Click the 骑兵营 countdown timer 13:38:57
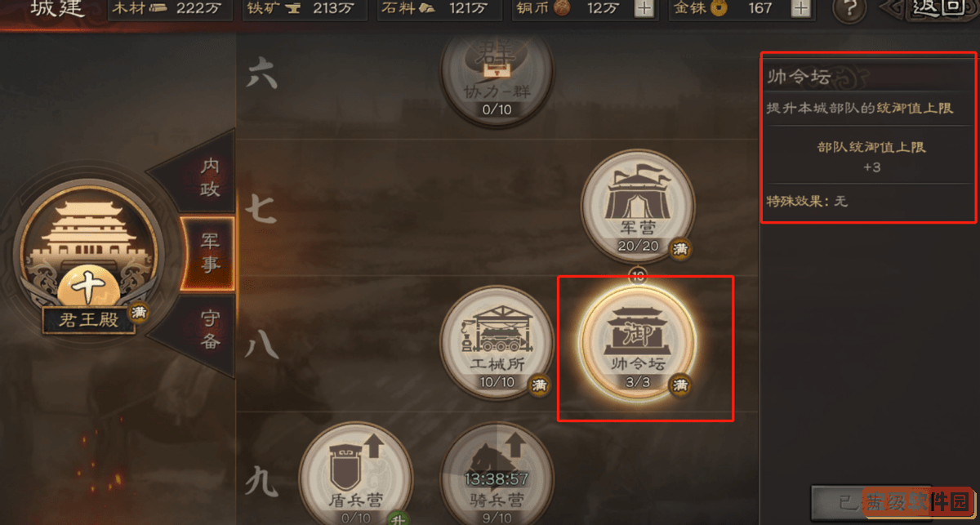This screenshot has width=980, height=525. [497, 478]
